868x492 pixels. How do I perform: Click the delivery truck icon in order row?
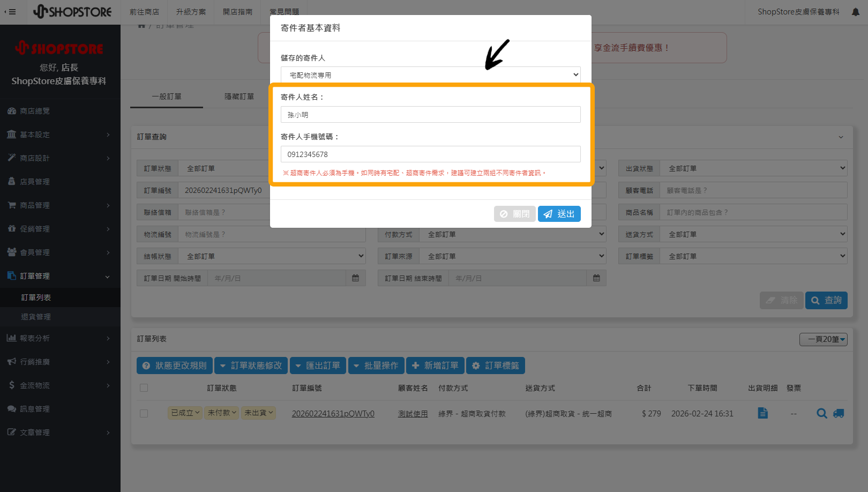[839, 413]
